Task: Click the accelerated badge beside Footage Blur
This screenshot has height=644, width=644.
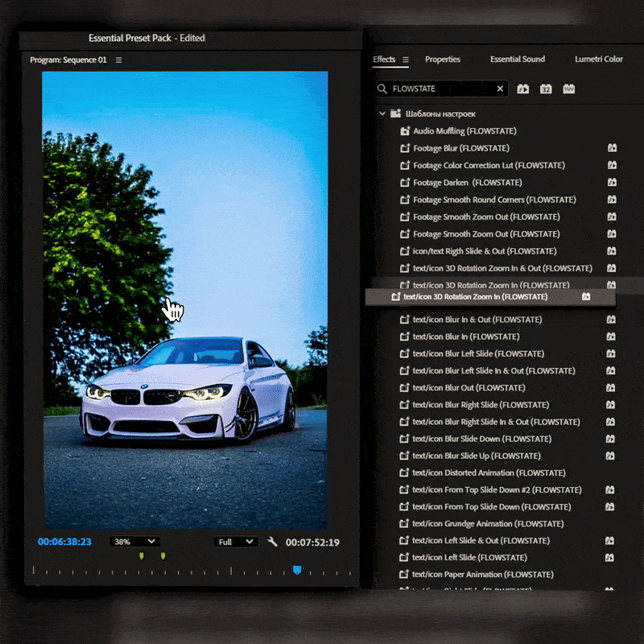Action: pos(612,148)
